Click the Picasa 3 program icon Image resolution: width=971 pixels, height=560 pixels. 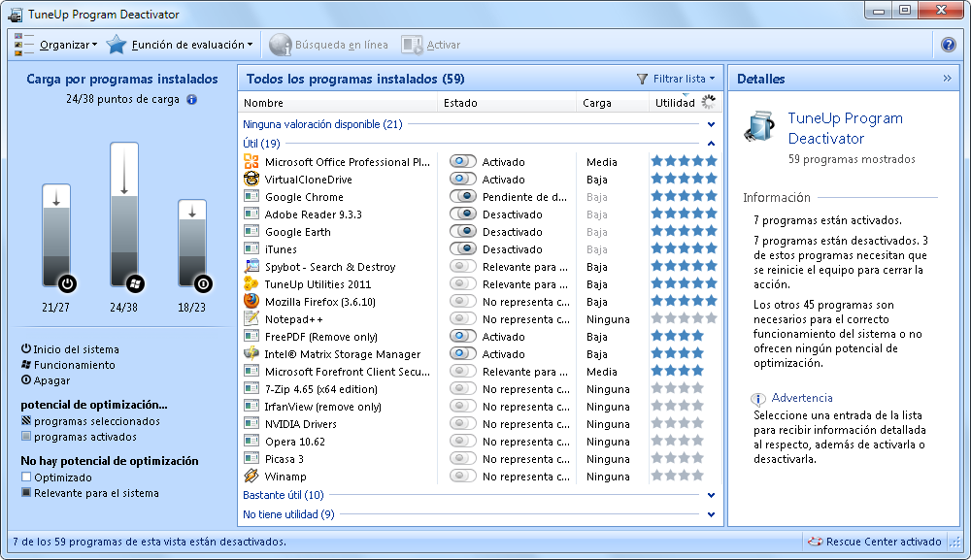tap(251, 458)
